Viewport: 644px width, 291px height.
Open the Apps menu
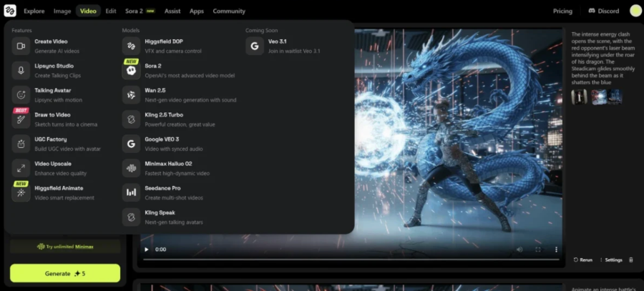[x=197, y=11]
